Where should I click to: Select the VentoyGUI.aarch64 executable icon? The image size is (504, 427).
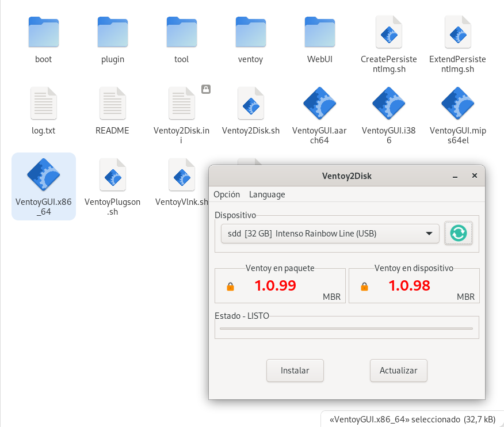pyautogui.click(x=320, y=103)
